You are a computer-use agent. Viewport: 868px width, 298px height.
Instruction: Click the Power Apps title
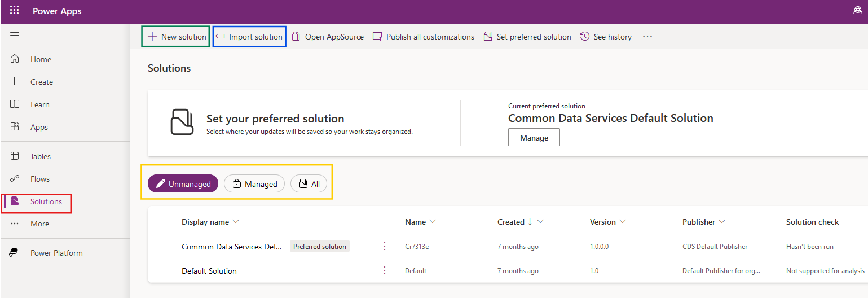[x=57, y=11]
